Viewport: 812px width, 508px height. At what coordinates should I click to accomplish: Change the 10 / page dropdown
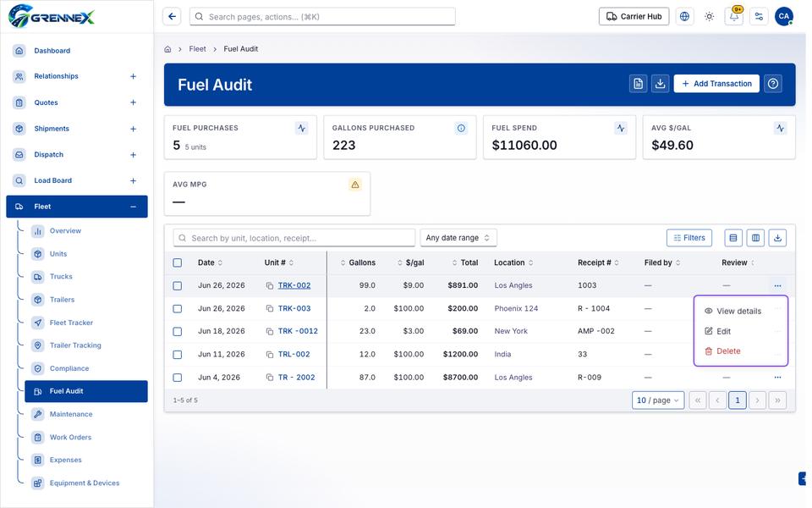tap(658, 400)
